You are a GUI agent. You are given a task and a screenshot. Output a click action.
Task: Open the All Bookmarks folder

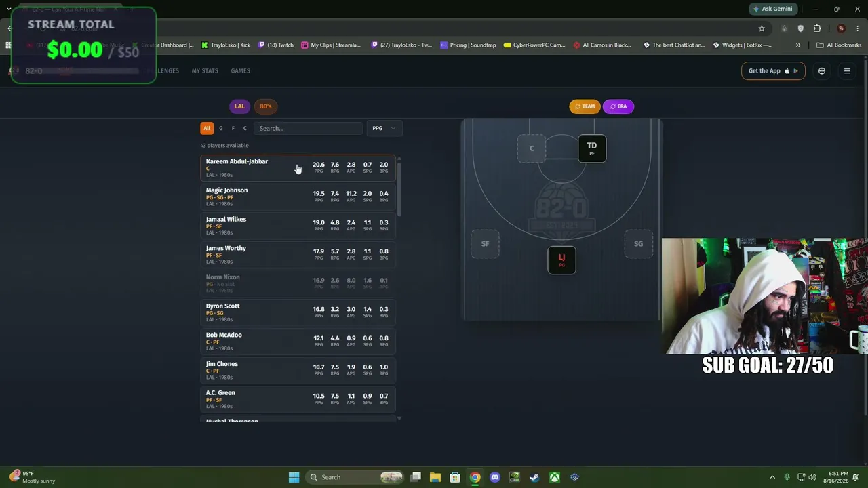click(x=839, y=45)
